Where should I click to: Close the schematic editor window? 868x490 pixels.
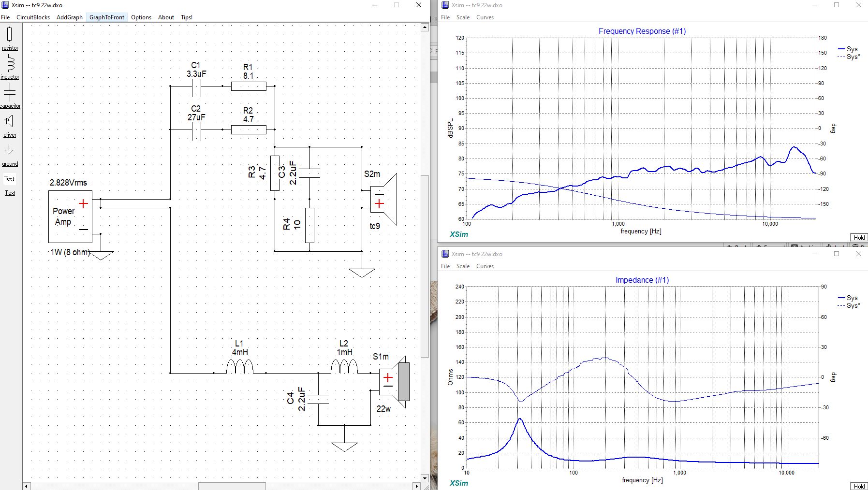[x=419, y=5]
